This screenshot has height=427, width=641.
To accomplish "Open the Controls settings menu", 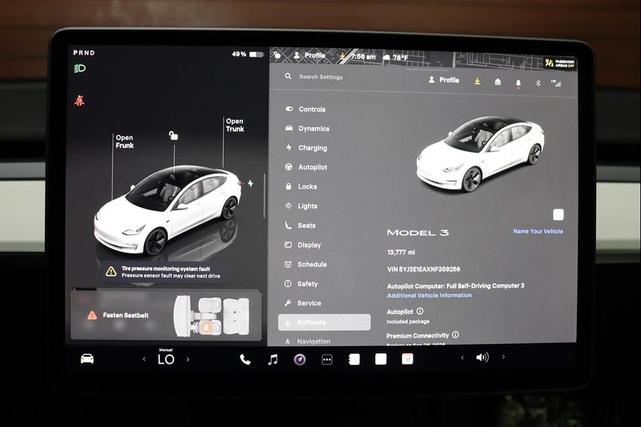I will pos(306,109).
